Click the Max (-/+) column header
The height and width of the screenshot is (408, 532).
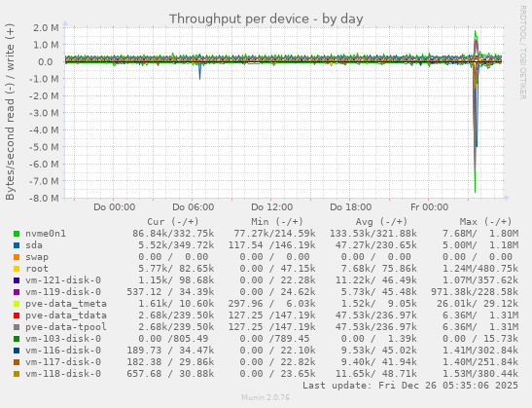click(485, 222)
